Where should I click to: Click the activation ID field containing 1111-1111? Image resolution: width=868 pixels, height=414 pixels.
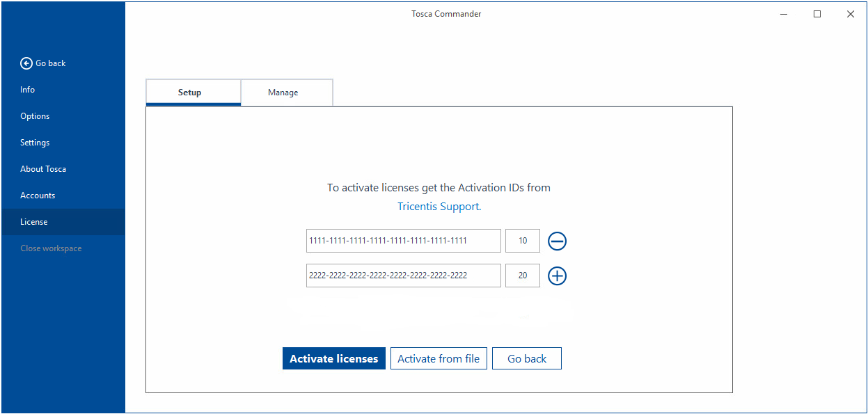click(403, 241)
